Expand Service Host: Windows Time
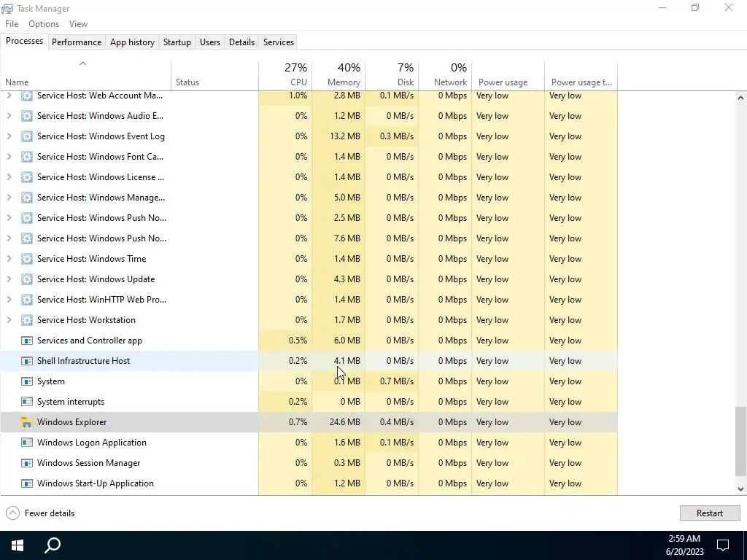This screenshot has width=747, height=560. coord(9,259)
